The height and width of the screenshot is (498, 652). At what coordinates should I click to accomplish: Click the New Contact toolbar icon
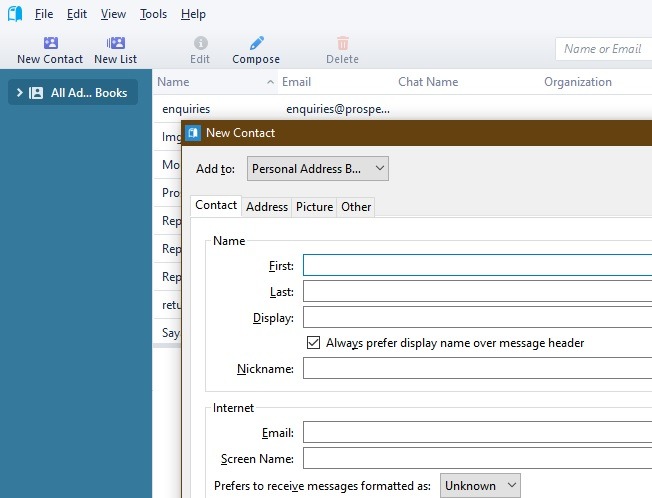pyautogui.click(x=51, y=43)
